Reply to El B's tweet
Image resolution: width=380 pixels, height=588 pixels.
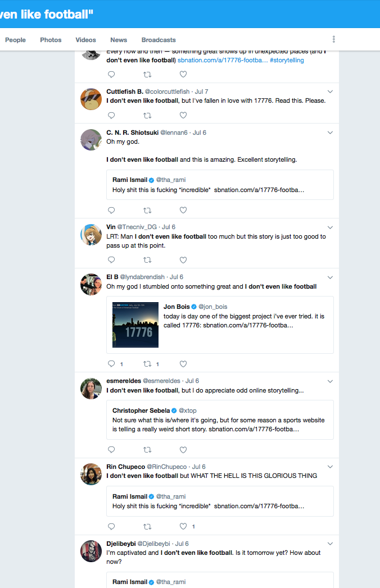click(x=111, y=364)
